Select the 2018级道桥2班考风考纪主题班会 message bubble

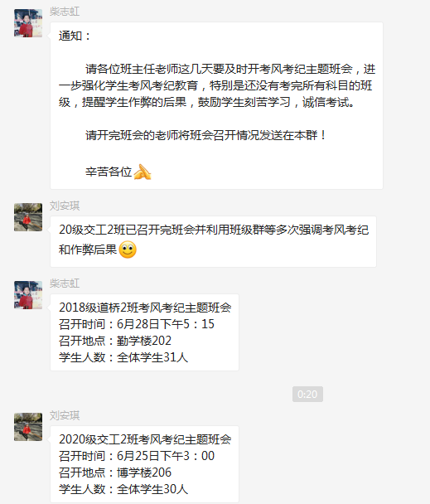click(x=145, y=332)
